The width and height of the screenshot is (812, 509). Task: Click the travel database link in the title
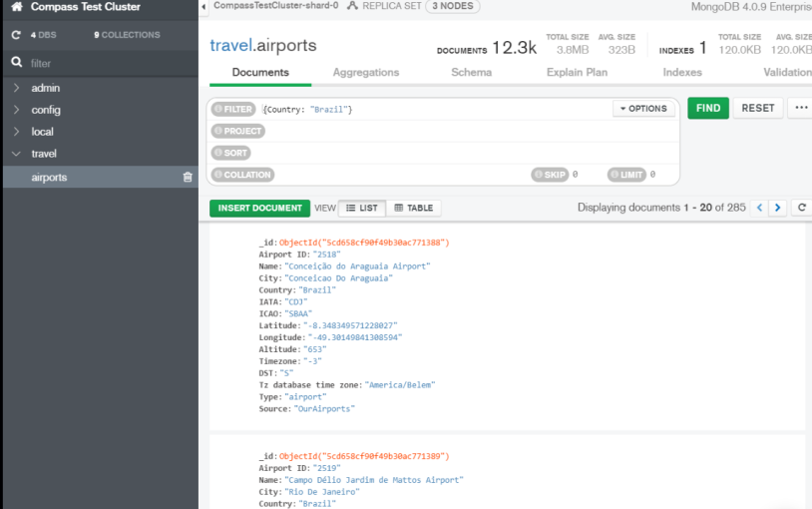[230, 46]
